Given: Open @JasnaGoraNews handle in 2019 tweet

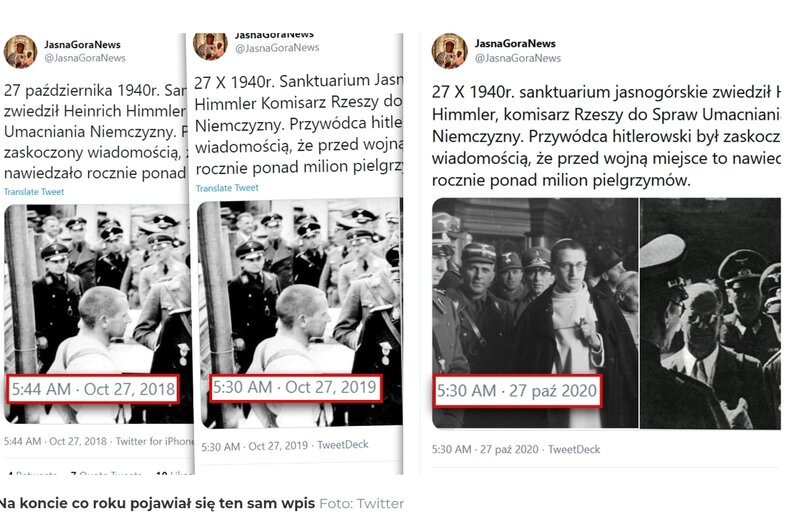Looking at the screenshot, I should [277, 48].
